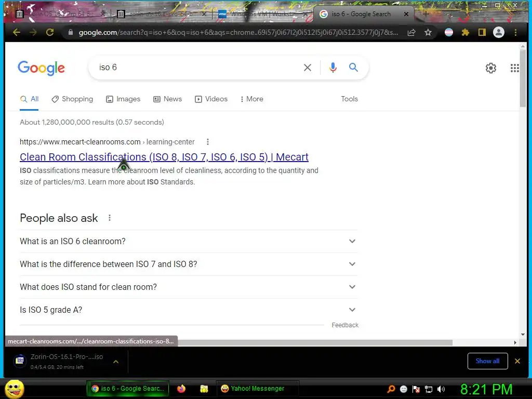This screenshot has height=399, width=532.
Task: Click the 8:21 PM taskbar clock
Action: (486, 389)
